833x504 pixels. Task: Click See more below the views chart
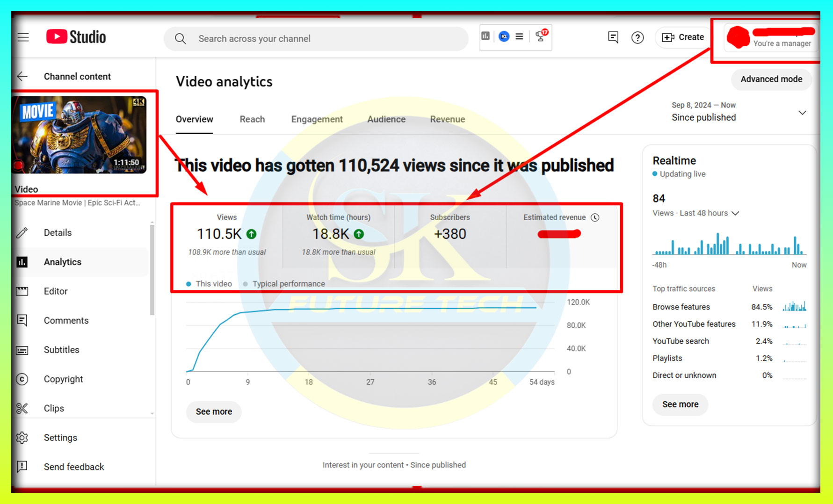coord(214,412)
